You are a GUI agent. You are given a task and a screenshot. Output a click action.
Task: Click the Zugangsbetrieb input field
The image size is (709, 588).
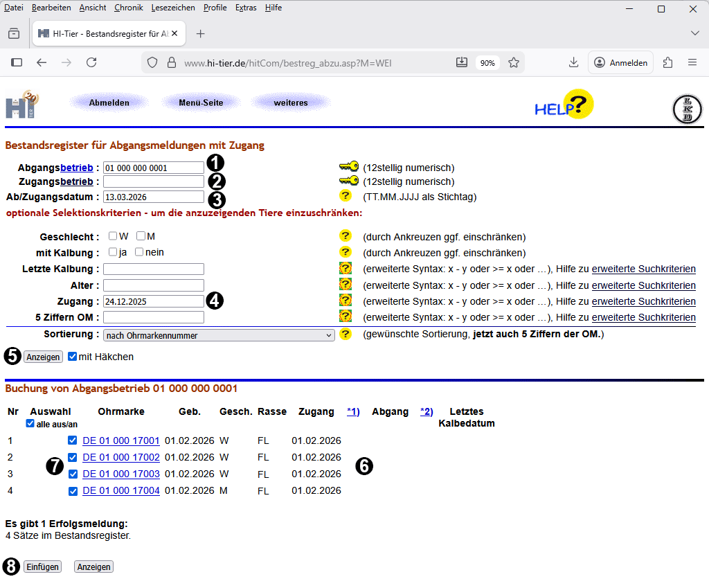153,181
